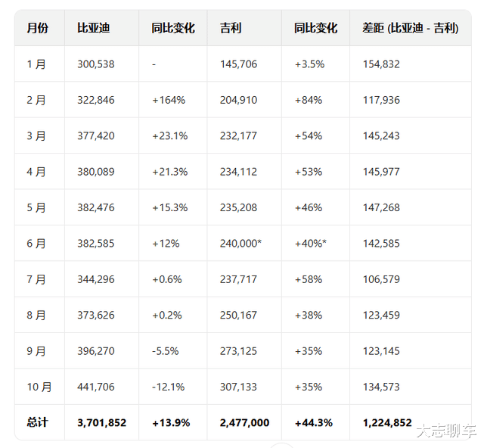Select the +40%* change cell
The width and height of the screenshot is (484, 448).
tap(311, 244)
